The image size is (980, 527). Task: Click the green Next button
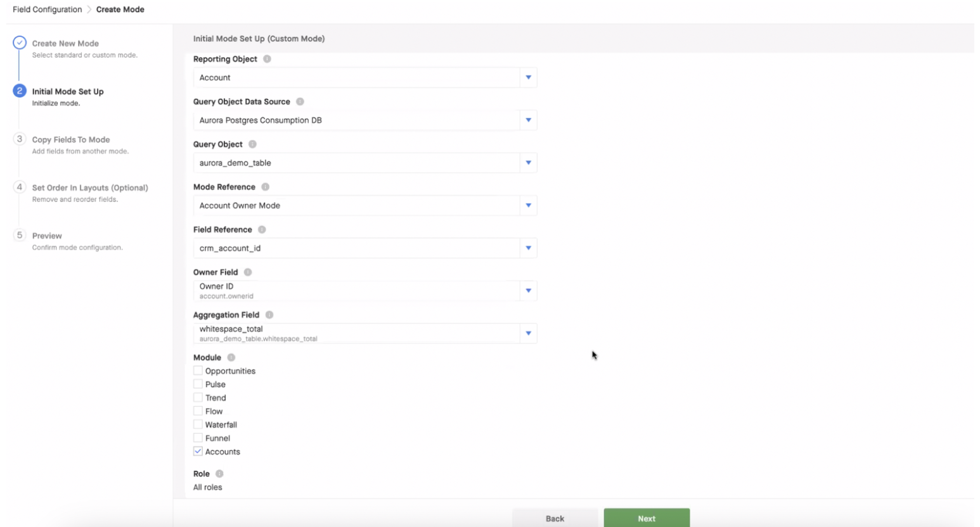[x=647, y=517]
